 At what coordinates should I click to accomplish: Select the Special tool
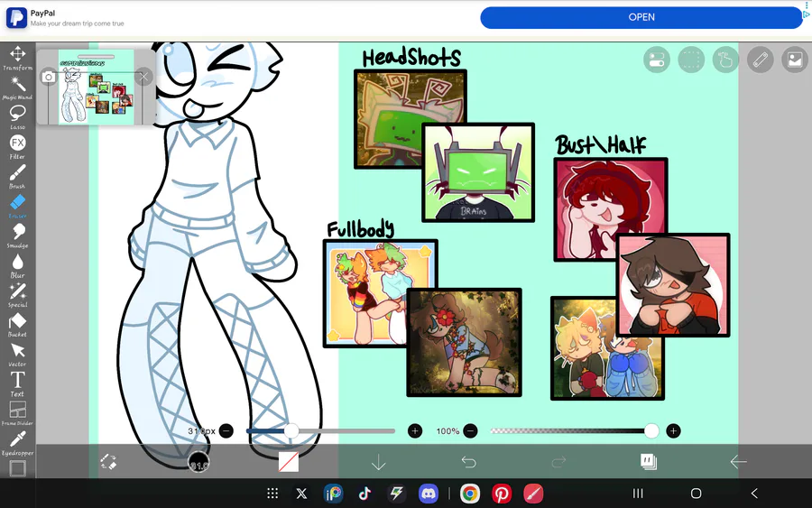(x=18, y=295)
